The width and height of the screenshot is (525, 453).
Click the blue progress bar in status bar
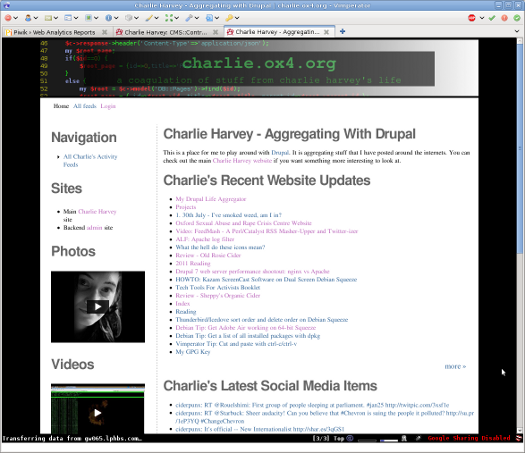pos(389,440)
